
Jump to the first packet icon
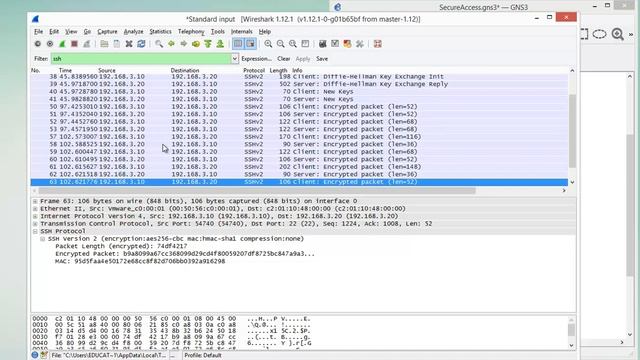click(208, 44)
